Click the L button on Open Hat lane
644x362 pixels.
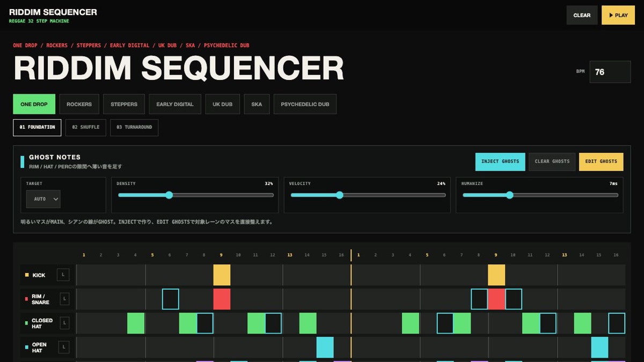(63, 348)
